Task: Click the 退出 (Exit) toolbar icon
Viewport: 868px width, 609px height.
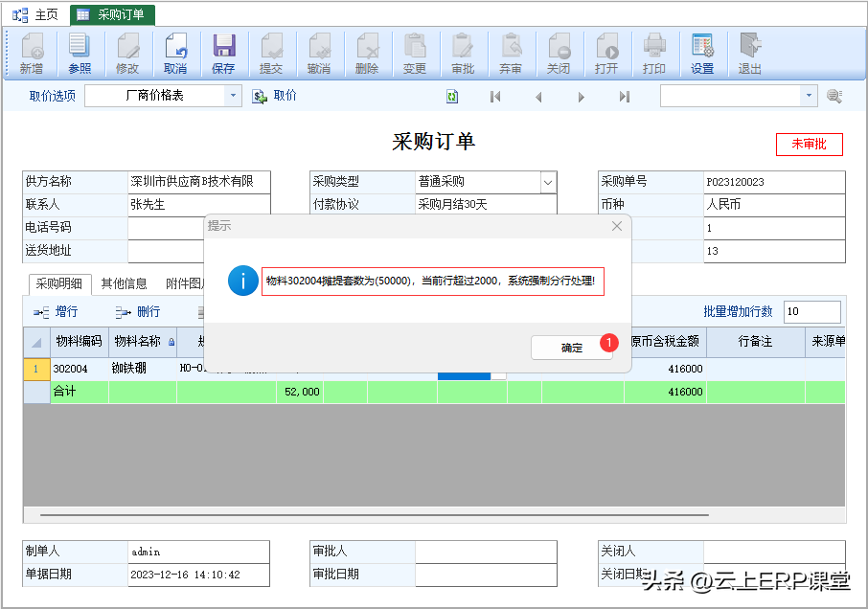Action: 750,54
